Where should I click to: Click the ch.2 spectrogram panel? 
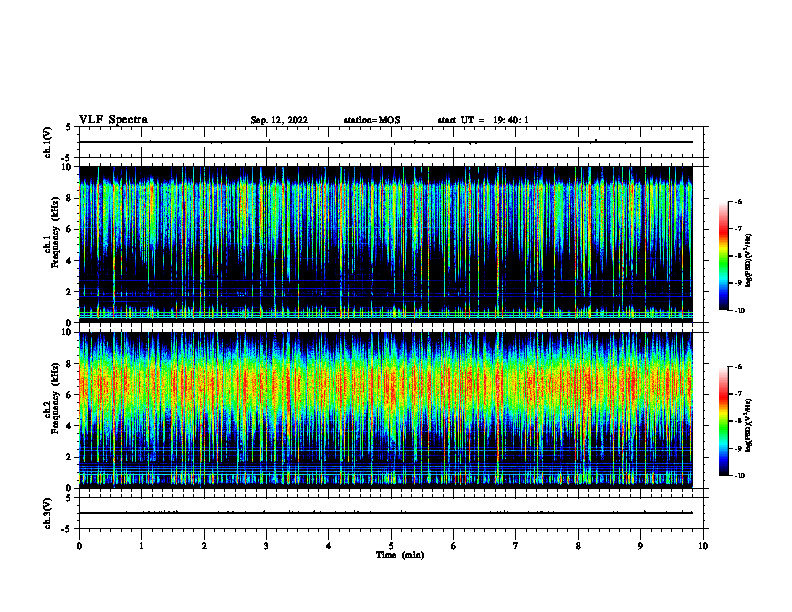point(385,410)
